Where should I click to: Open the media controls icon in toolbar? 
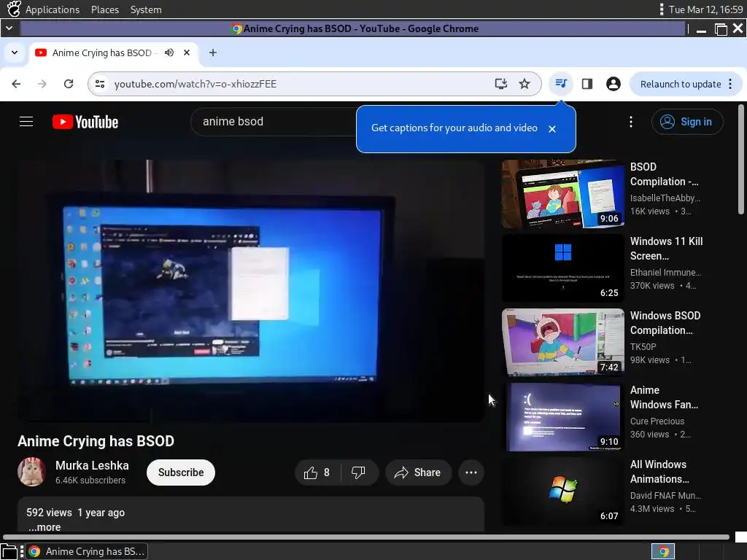tap(561, 84)
